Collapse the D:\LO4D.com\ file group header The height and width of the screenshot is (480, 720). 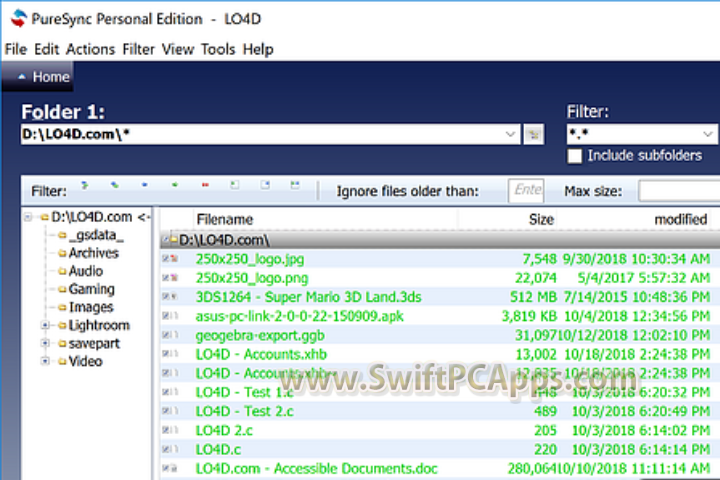pyautogui.click(x=165, y=239)
